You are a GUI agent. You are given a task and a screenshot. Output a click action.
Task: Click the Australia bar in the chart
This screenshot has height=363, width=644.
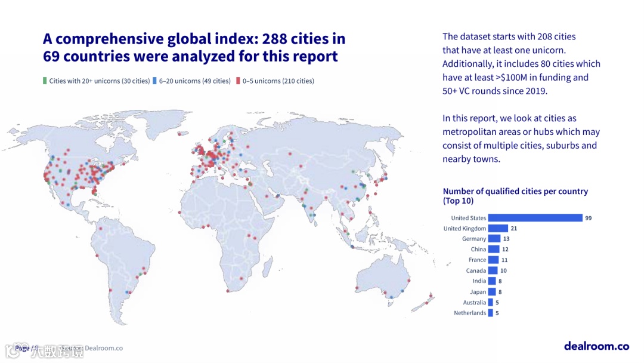point(490,302)
